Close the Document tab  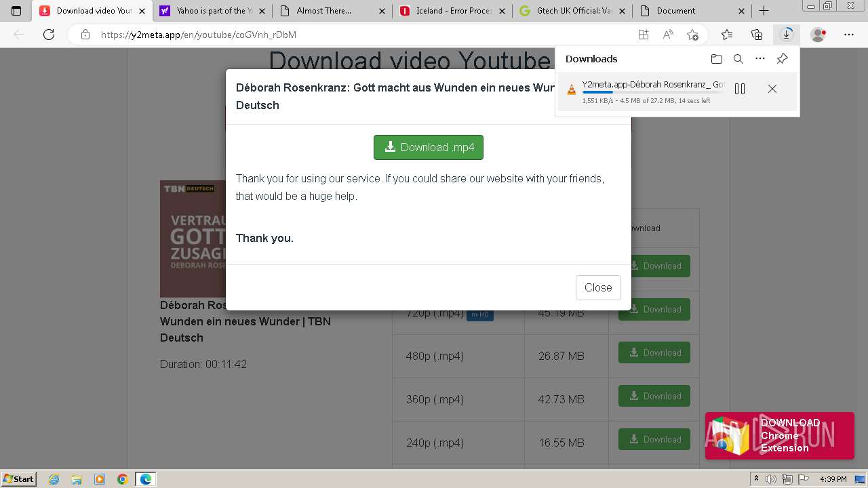742,11
